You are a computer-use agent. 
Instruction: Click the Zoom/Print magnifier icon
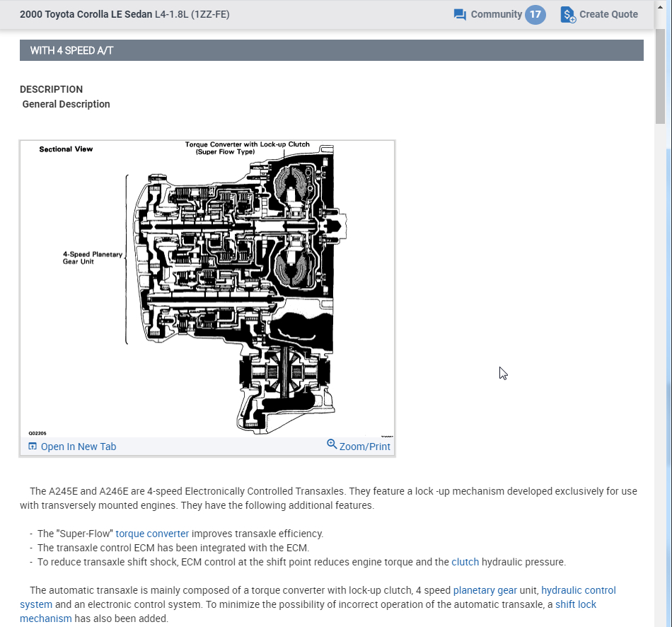pyautogui.click(x=332, y=444)
